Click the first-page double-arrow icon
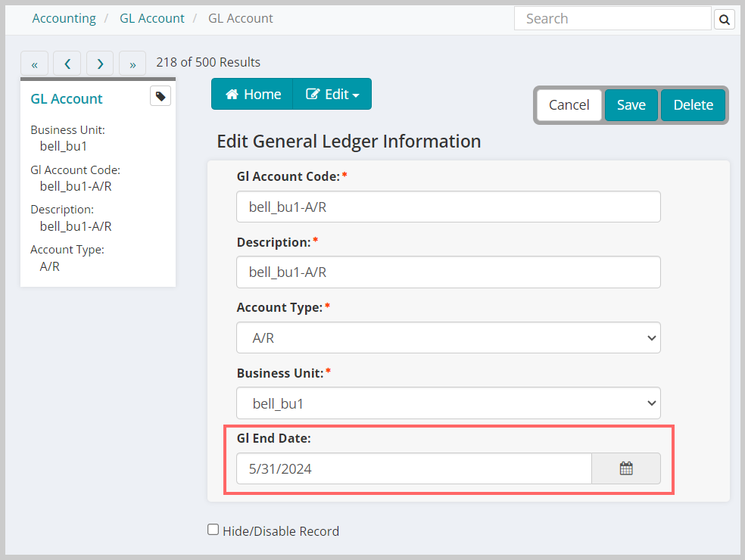The width and height of the screenshot is (745, 560). [34, 64]
